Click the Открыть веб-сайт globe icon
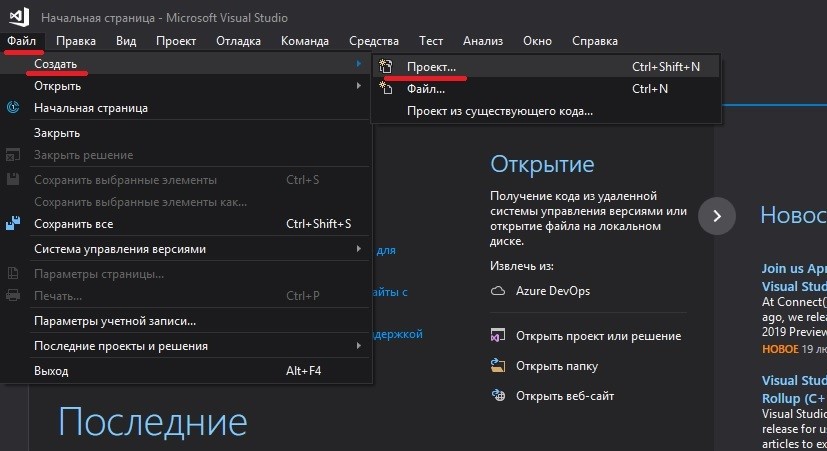Screen dimensions: 827x451 click(x=498, y=395)
